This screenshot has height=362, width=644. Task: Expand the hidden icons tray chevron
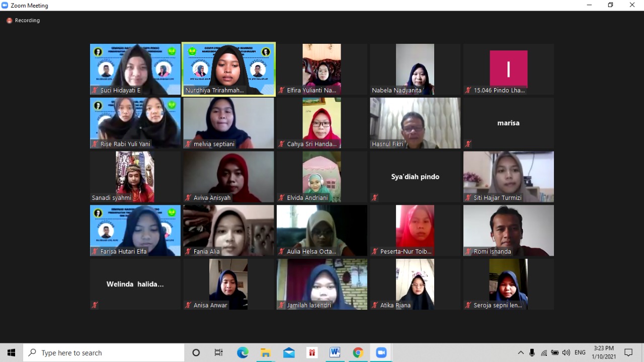coord(521,352)
